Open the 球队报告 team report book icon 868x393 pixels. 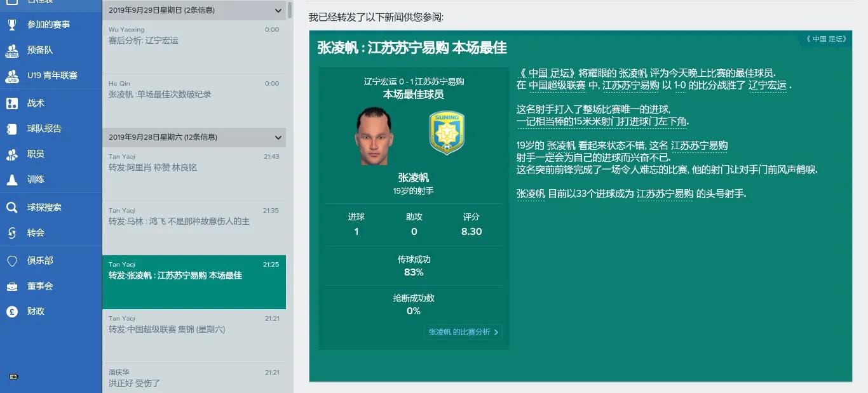[11, 128]
